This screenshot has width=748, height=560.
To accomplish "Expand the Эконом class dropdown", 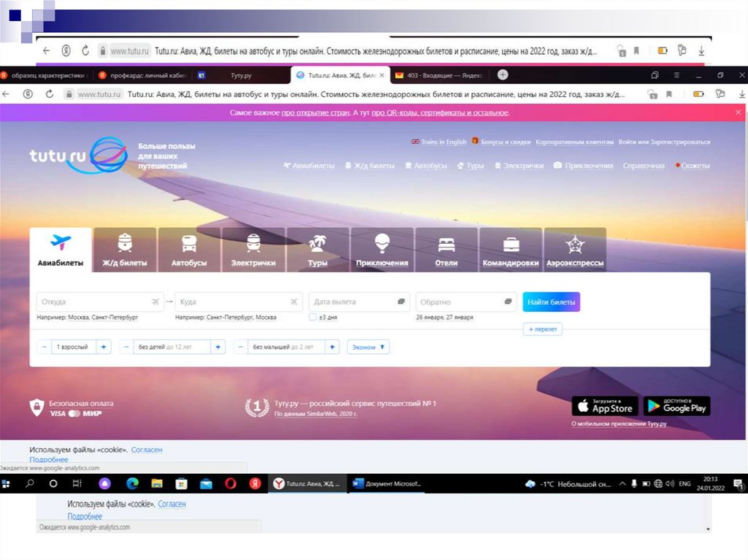I will point(368,348).
